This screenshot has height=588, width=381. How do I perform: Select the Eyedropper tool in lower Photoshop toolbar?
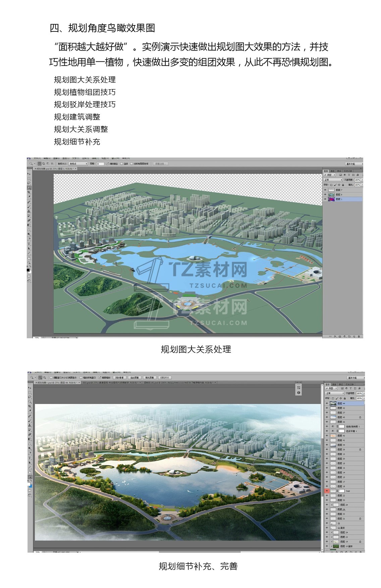30,410
